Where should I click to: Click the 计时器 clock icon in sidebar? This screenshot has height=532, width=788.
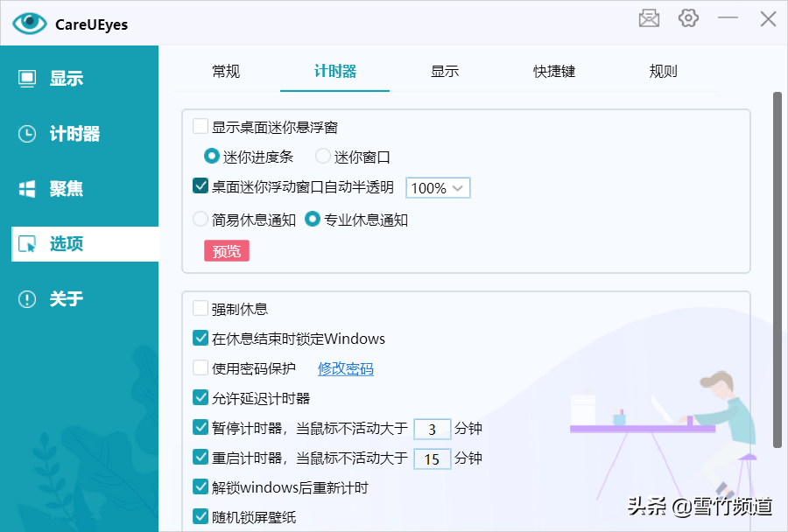pyautogui.click(x=27, y=134)
